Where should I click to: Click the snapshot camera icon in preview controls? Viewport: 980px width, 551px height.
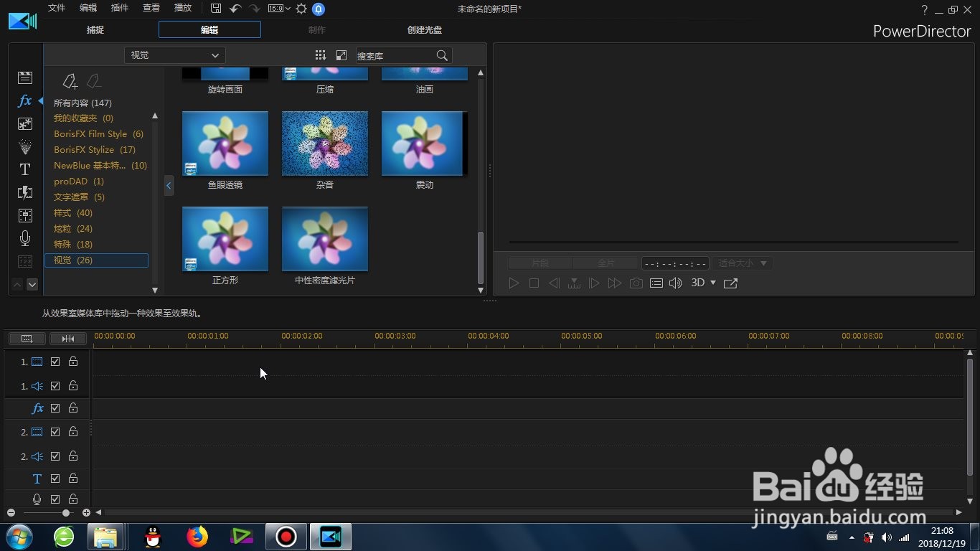click(635, 283)
